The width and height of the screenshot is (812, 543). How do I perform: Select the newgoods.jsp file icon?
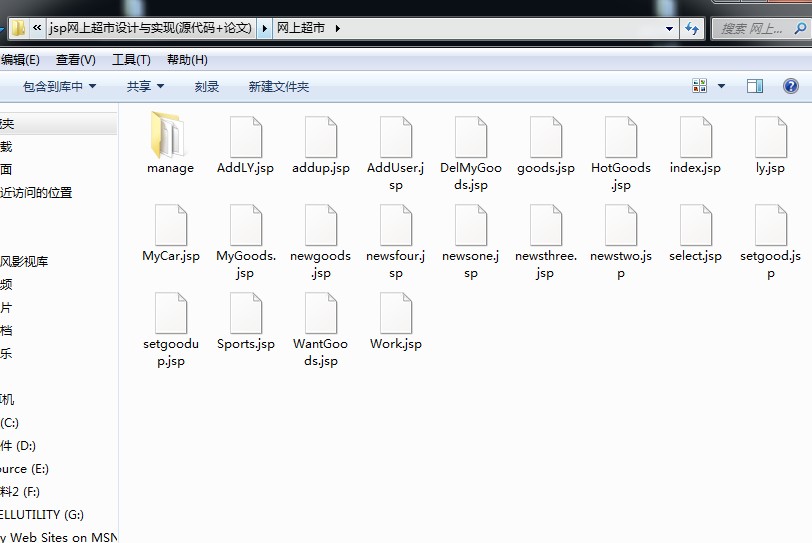(x=321, y=225)
